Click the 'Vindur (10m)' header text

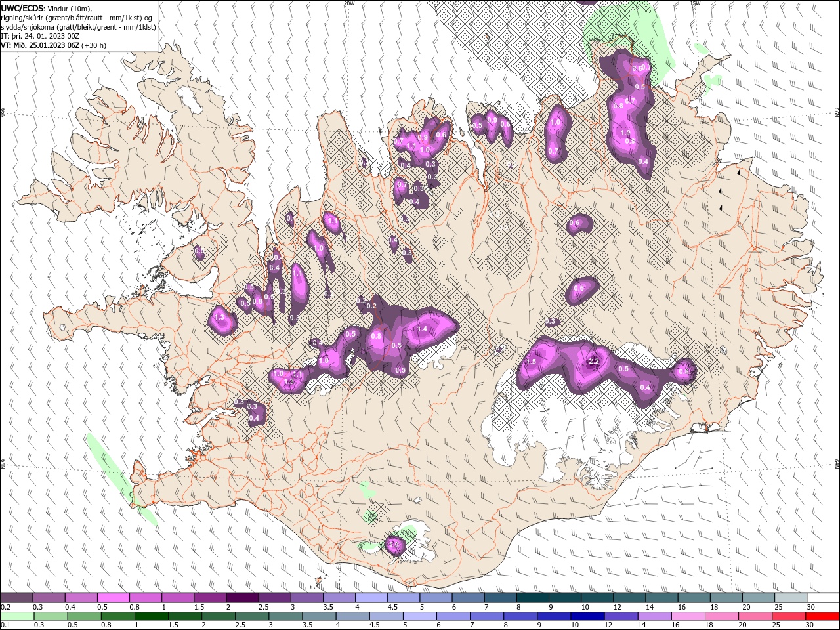(x=70, y=7)
